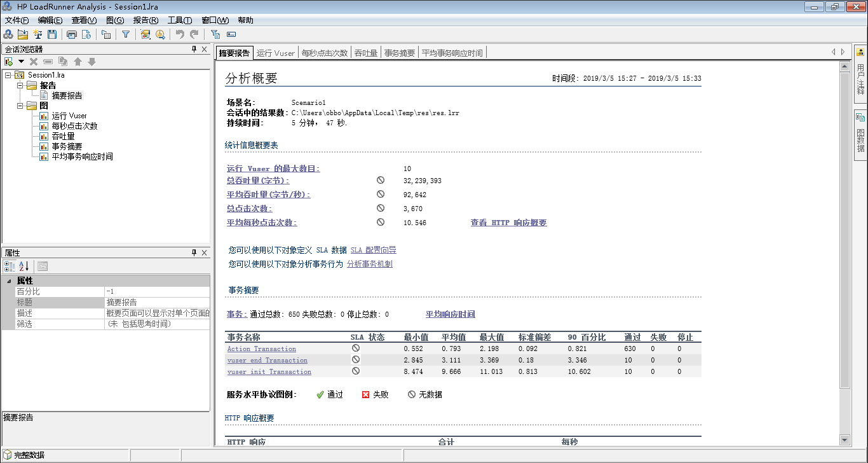This screenshot has width=868, height=463.
Task: Click the Save session toolbar icon
Action: 52,34
